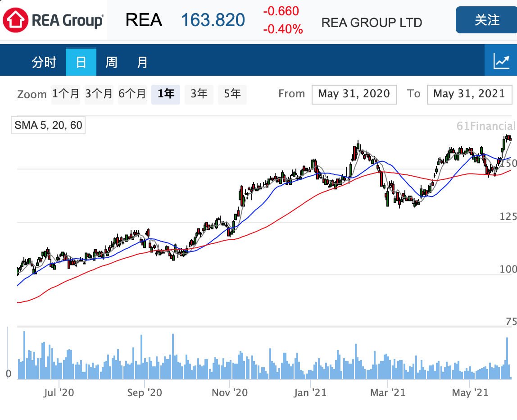This screenshot has width=517, height=420.
Task: Click the REA ticker symbol text
Action: click(144, 20)
